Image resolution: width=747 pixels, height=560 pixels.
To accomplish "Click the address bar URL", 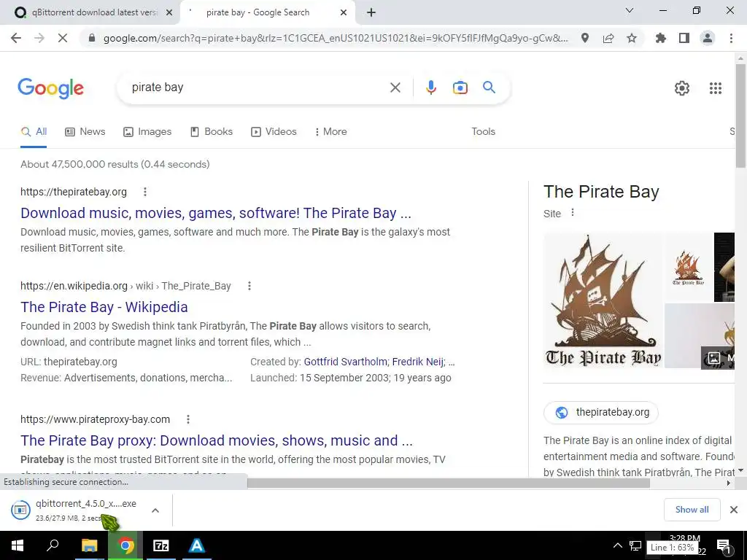I will coord(336,38).
